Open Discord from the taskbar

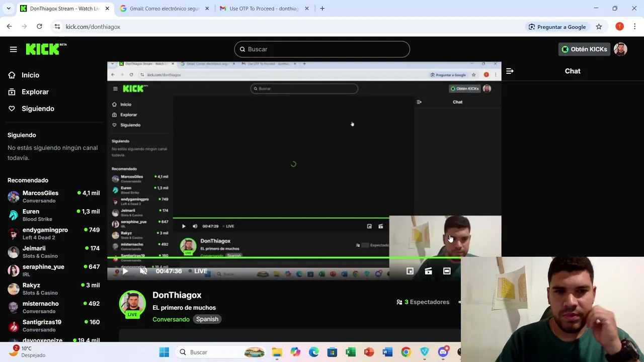pyautogui.click(x=443, y=352)
